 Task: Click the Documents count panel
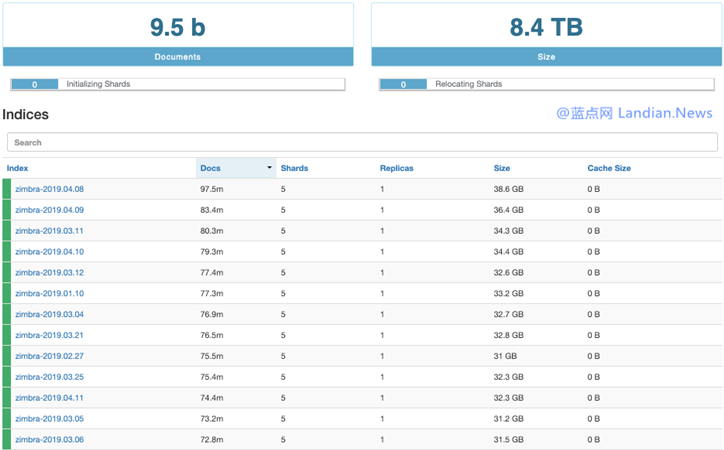[178, 35]
